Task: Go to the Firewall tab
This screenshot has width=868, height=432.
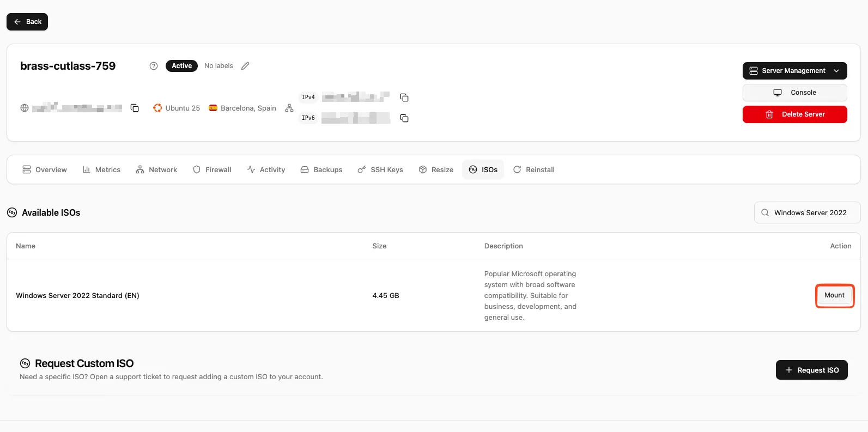Action: tap(212, 170)
